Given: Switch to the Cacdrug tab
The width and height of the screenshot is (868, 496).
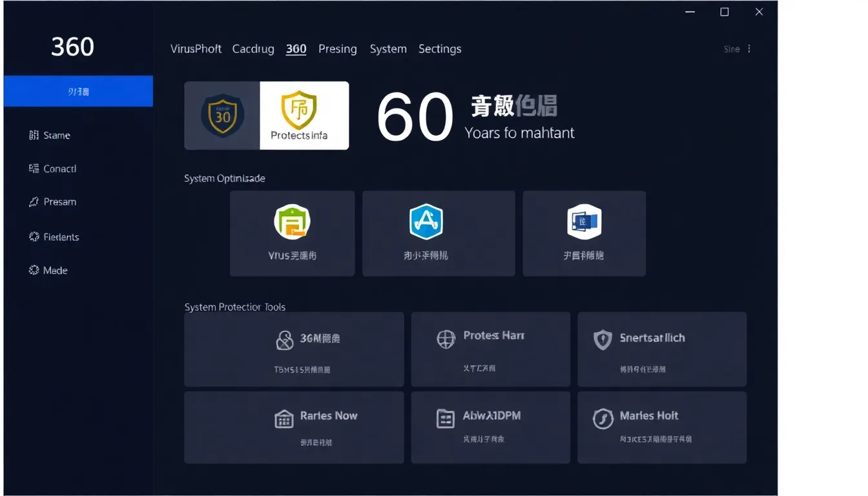Looking at the screenshot, I should (253, 49).
